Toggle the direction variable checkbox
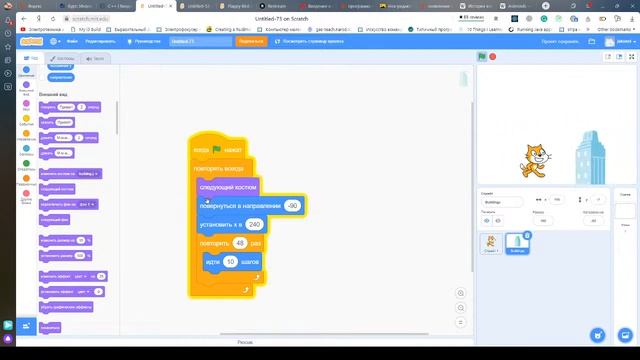 pyautogui.click(x=43, y=77)
